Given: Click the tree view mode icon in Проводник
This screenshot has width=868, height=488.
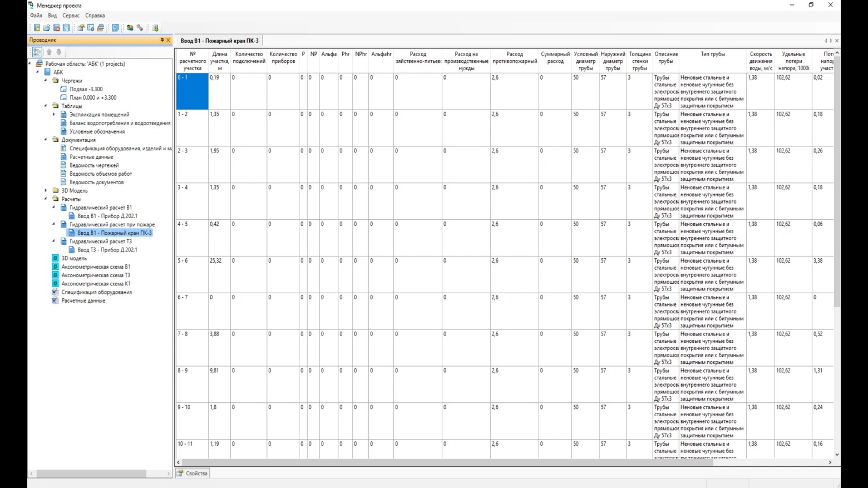Looking at the screenshot, I should coord(37,52).
